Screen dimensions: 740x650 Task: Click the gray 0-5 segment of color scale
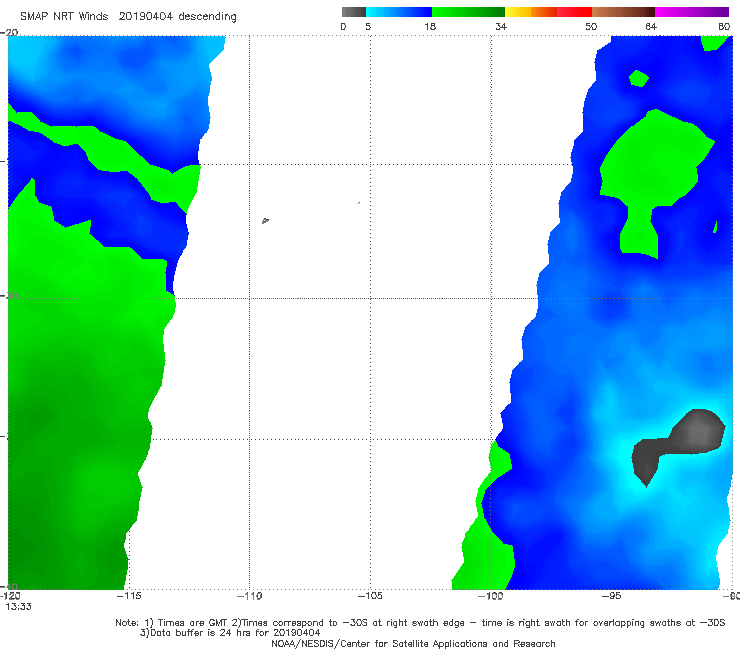[354, 12]
